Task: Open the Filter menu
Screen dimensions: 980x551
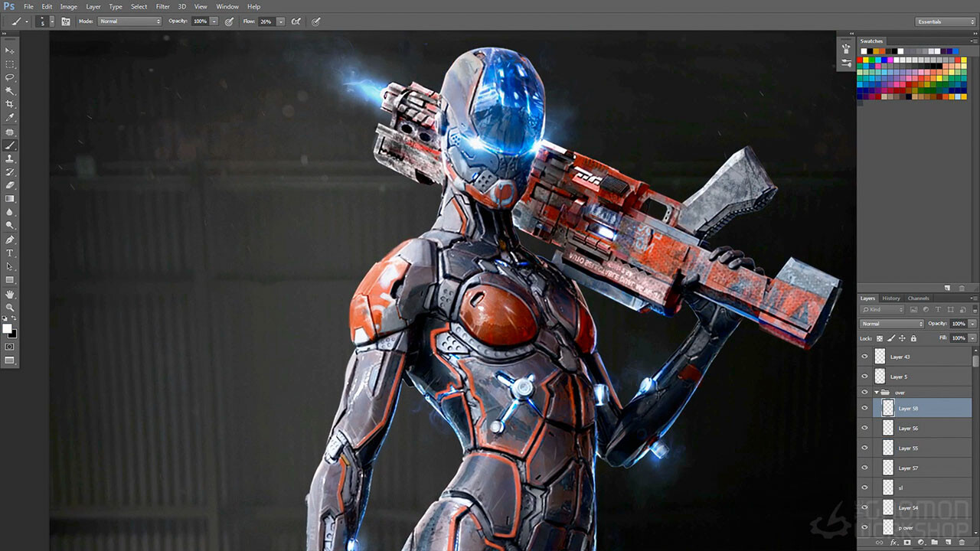Action: 163,7
